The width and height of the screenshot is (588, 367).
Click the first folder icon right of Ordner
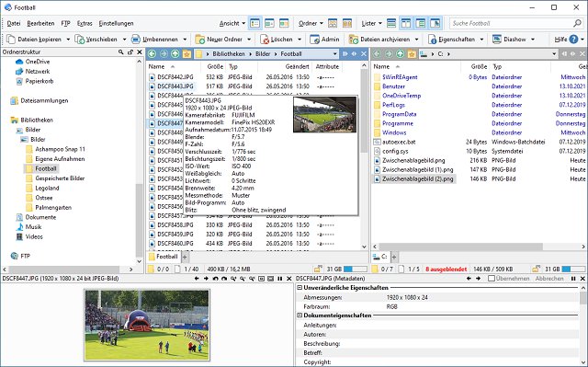point(333,23)
